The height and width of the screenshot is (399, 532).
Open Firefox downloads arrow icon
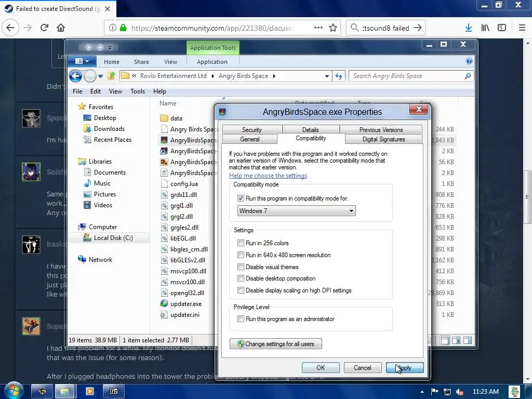(469, 28)
